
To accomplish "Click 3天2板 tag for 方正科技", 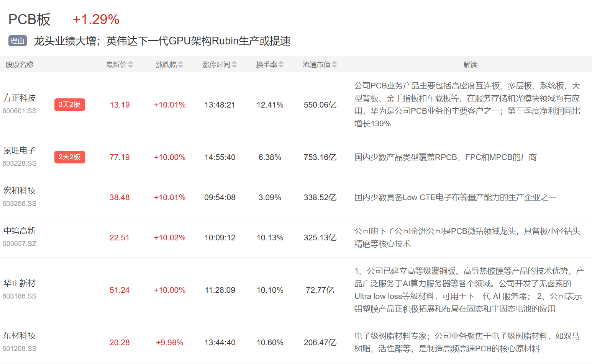I will [x=69, y=105].
